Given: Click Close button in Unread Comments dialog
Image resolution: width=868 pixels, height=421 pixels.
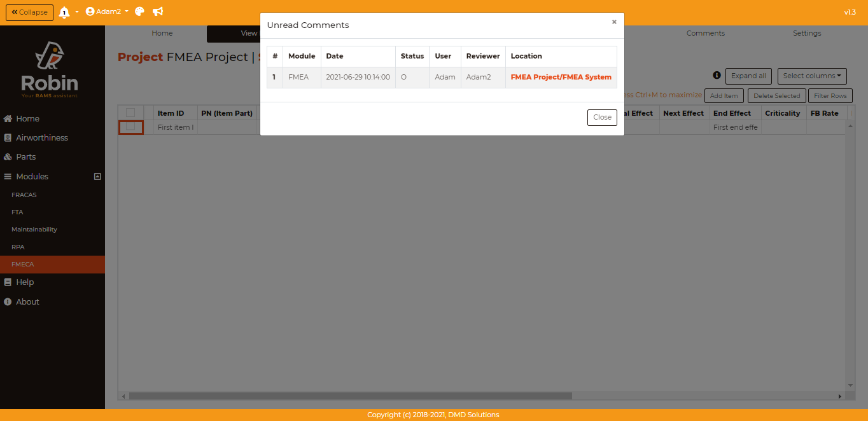Looking at the screenshot, I should (601, 118).
